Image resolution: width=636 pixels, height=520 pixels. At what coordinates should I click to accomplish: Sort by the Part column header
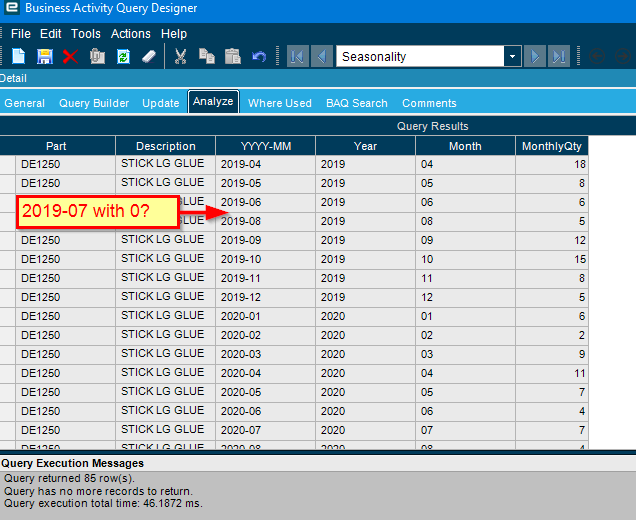[x=57, y=146]
